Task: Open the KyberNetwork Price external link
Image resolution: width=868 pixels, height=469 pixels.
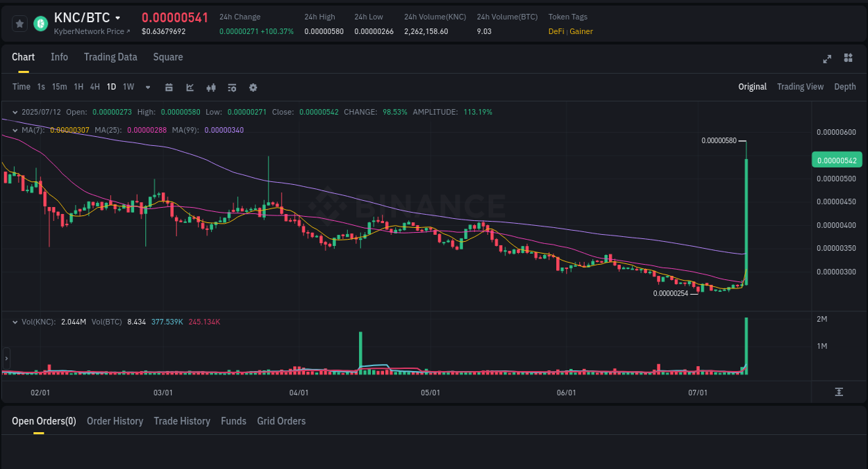Action: (x=92, y=31)
